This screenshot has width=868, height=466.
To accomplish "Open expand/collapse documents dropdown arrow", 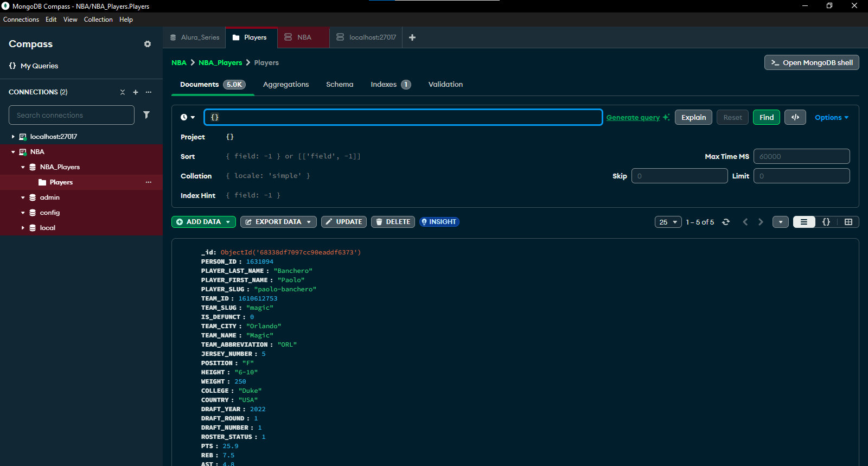I will [x=781, y=222].
